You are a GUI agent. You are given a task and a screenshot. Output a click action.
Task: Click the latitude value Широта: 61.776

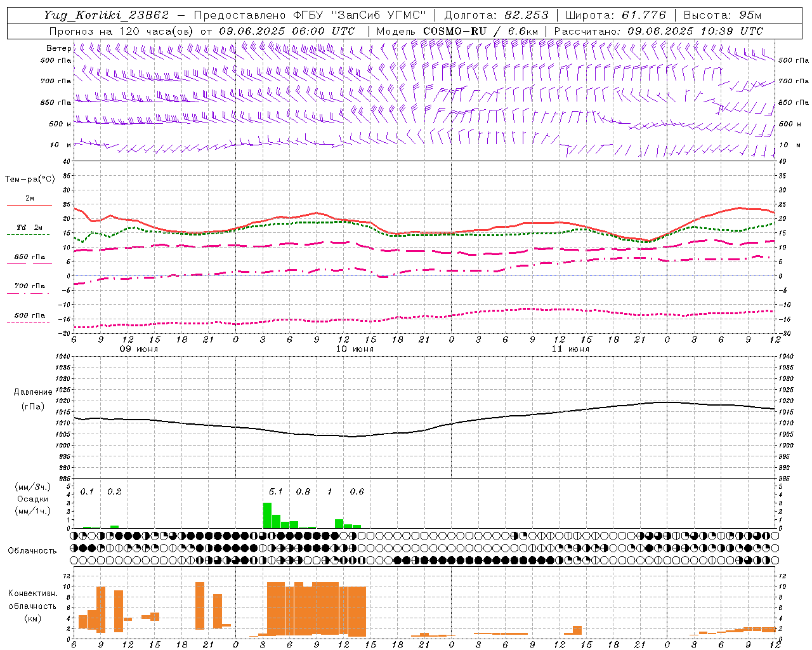click(x=615, y=15)
